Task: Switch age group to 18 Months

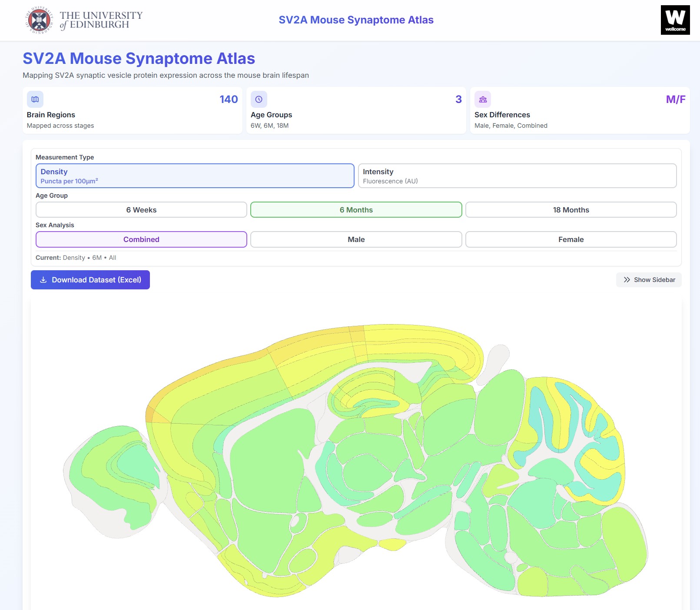Action: [571, 209]
